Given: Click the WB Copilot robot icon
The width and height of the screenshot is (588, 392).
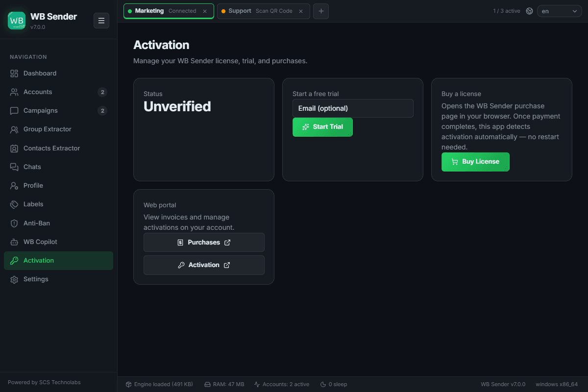Looking at the screenshot, I should pyautogui.click(x=14, y=242).
